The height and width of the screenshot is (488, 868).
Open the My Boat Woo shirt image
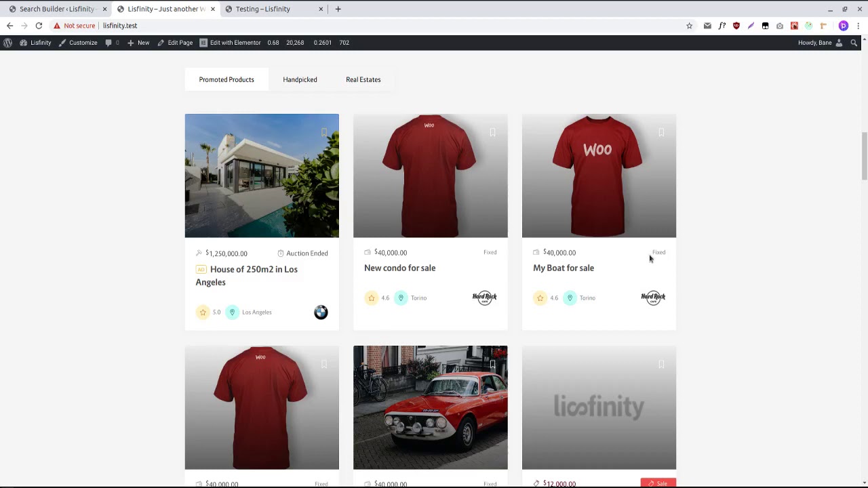point(599,176)
